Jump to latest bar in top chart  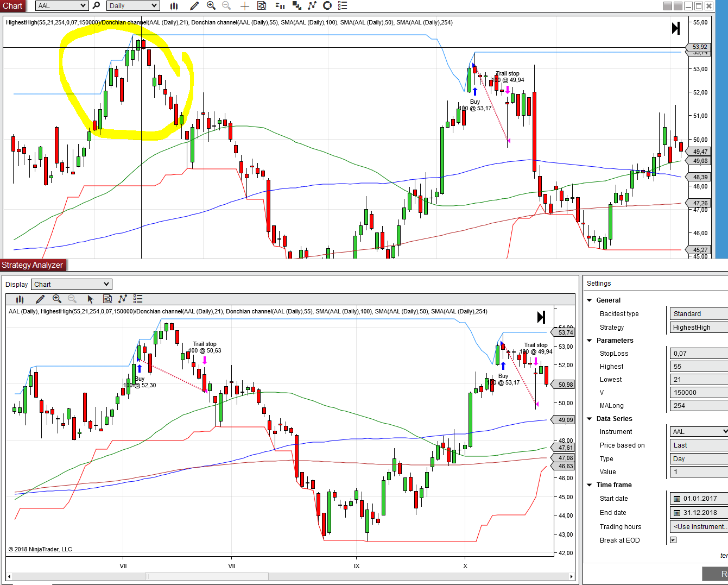click(x=676, y=28)
